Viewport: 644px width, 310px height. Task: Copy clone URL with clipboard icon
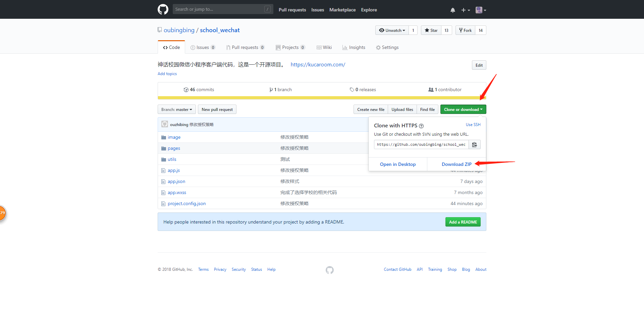[x=475, y=144]
